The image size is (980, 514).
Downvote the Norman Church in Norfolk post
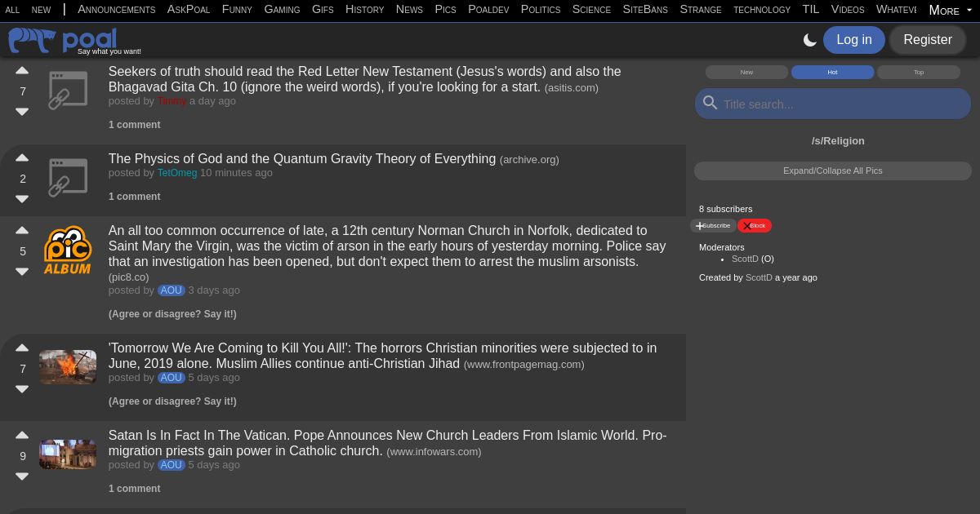pyautogui.click(x=22, y=271)
